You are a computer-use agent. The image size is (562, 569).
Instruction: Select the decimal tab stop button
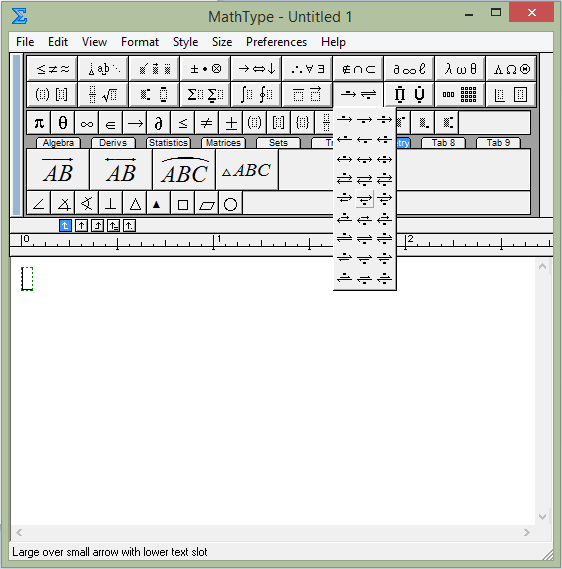[130, 226]
